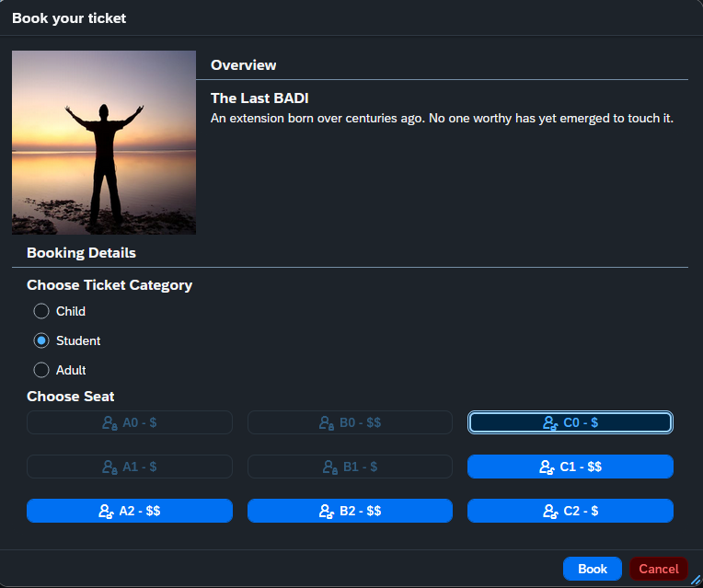This screenshot has height=588, width=703.
Task: Click the Book your ticket dialog title
Action: [69, 18]
